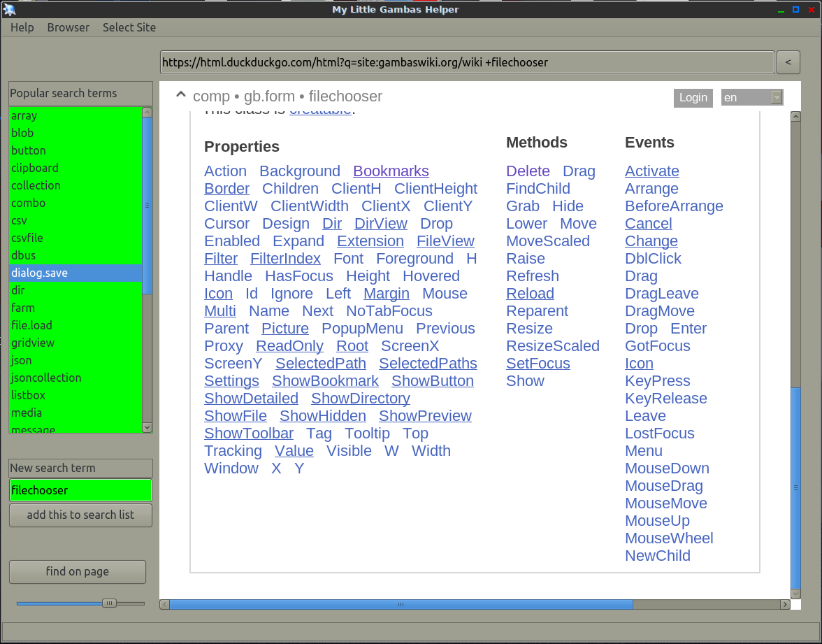This screenshot has height=644, width=822.
Task: Open the Help menu
Action: click(22, 27)
